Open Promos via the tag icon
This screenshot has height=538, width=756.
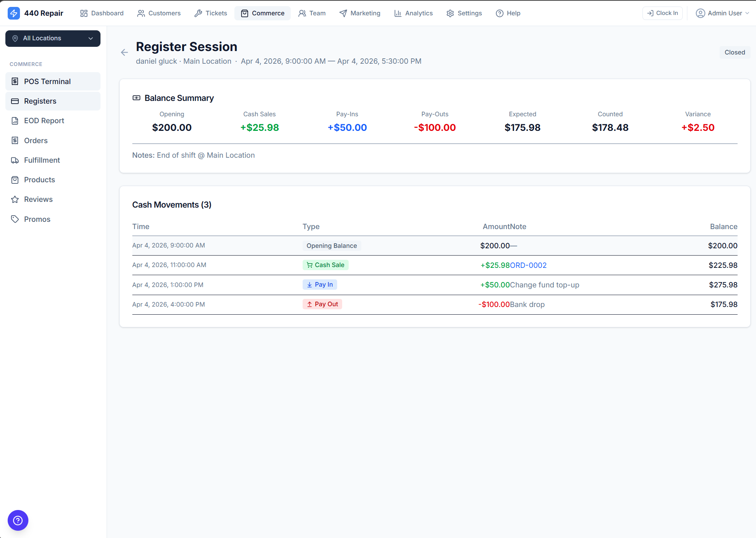[x=15, y=219]
